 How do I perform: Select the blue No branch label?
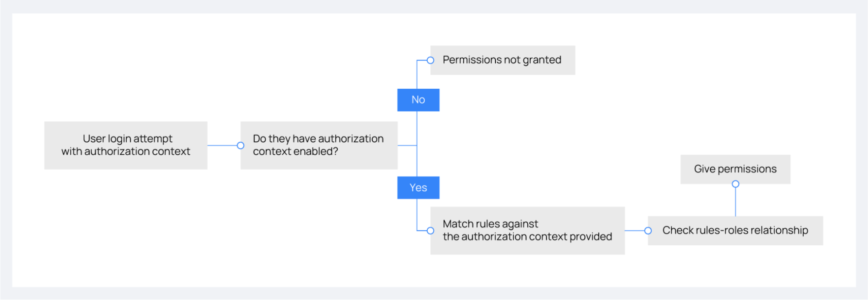[x=418, y=100]
